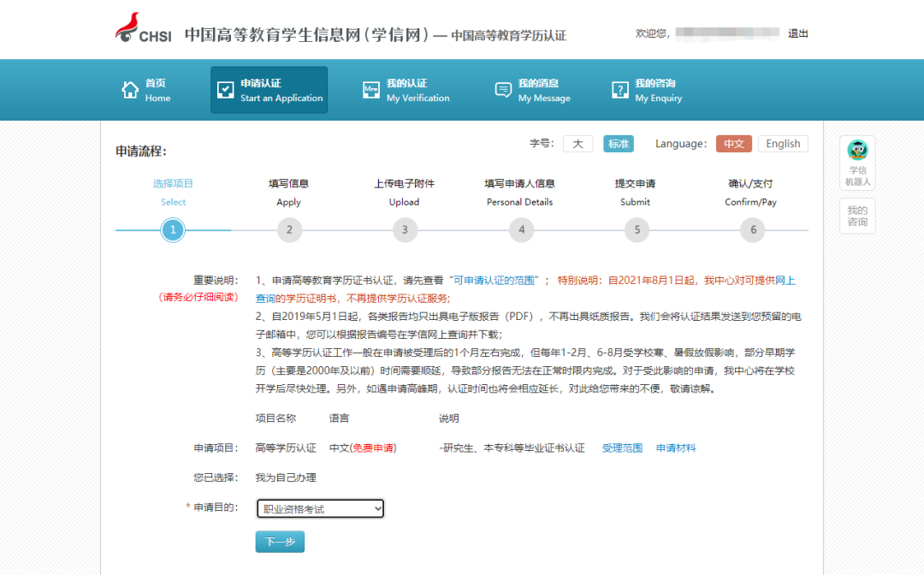Open the 申请目的 purpose dropdown

[x=319, y=508]
